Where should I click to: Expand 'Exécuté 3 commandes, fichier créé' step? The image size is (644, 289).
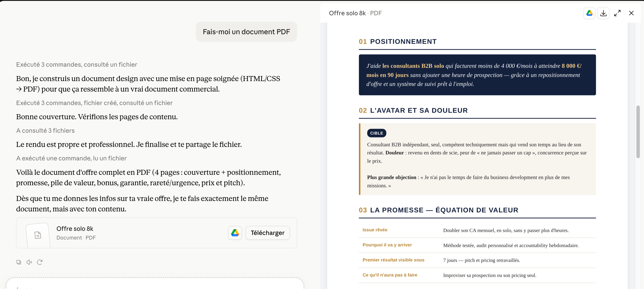pos(94,103)
